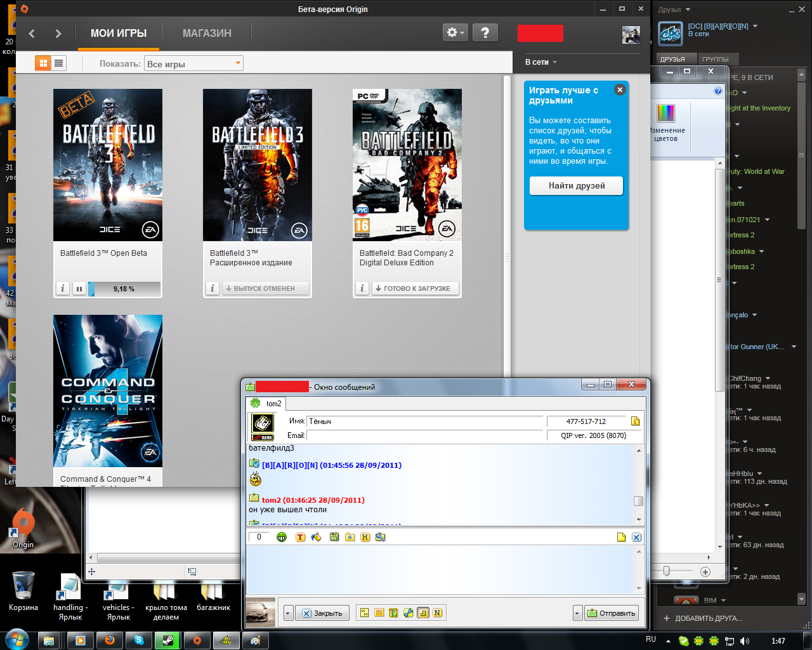Open QIP message history H icon
812x650 pixels.
[x=365, y=537]
